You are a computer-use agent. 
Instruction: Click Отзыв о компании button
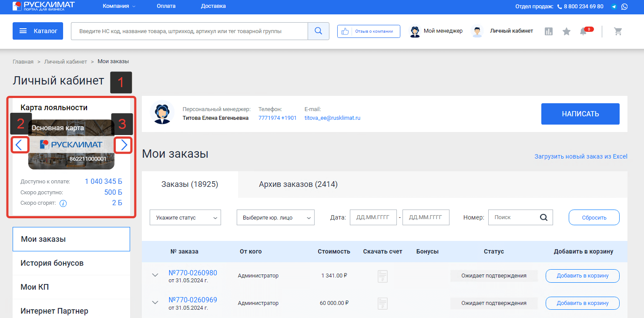click(369, 31)
